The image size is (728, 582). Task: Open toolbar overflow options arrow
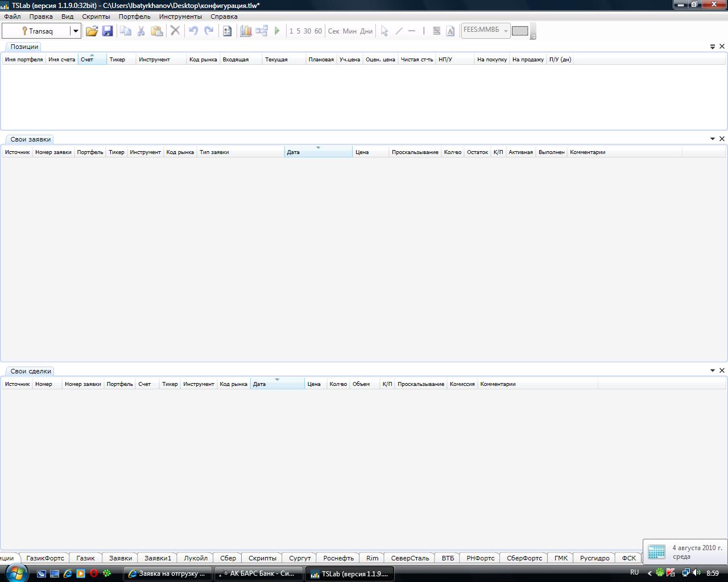533,36
